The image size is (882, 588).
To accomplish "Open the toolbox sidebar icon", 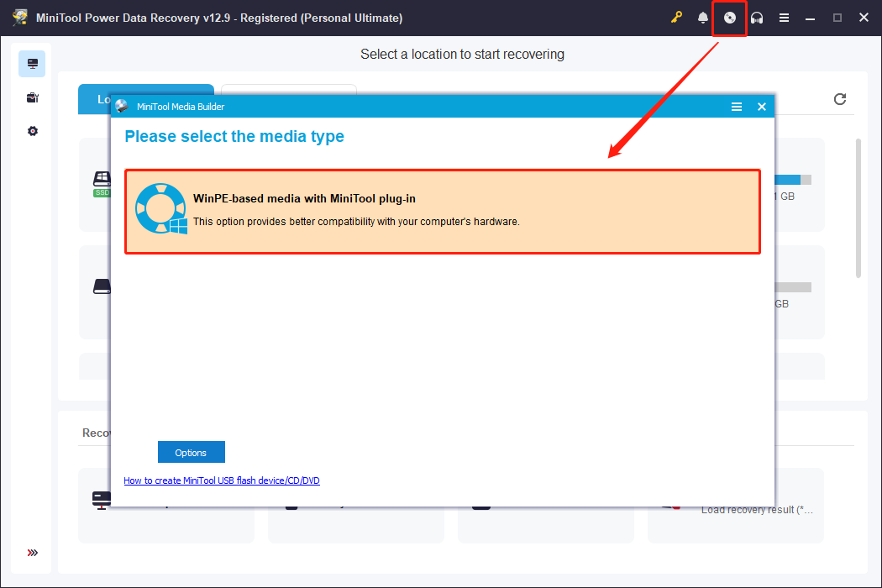I will (x=33, y=98).
